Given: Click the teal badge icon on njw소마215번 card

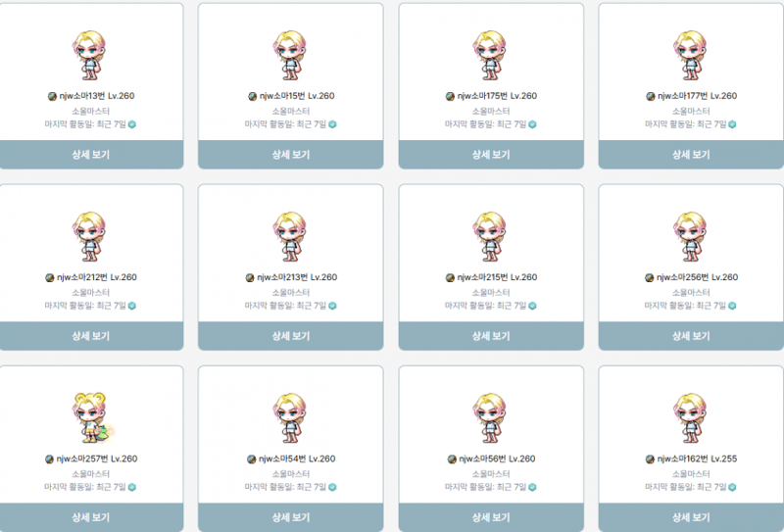Looking at the screenshot, I should pyautogui.click(x=532, y=306).
